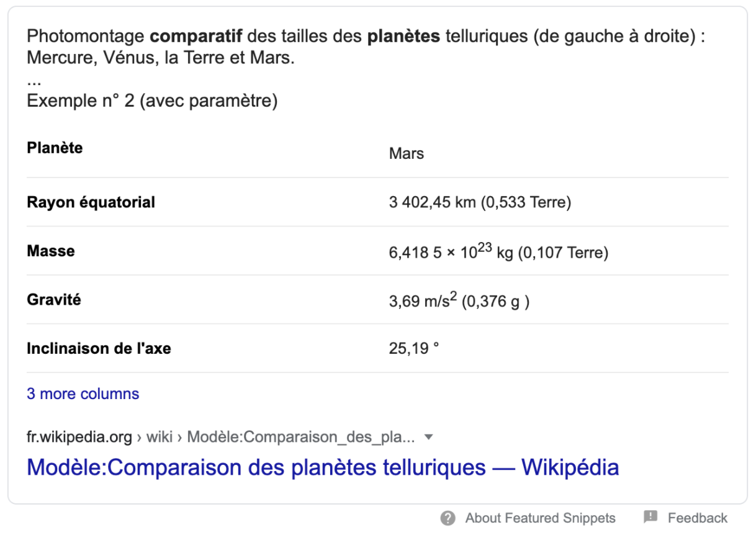Screen dimensions: 756x535
Task: Click the 'Exemple n° 2 (avec paramètre)' text
Action: coord(152,101)
